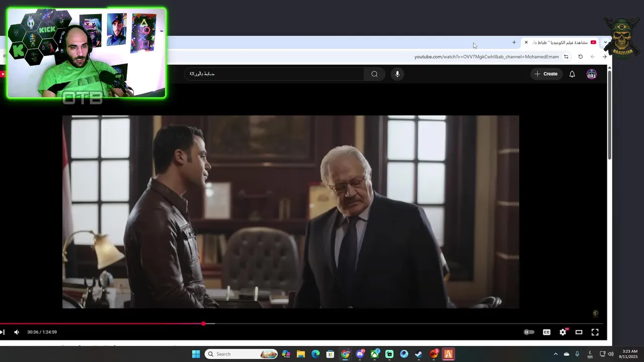Image resolution: width=644 pixels, height=362 pixels.
Task: Click the YouTube search magnifier button
Action: [x=374, y=74]
